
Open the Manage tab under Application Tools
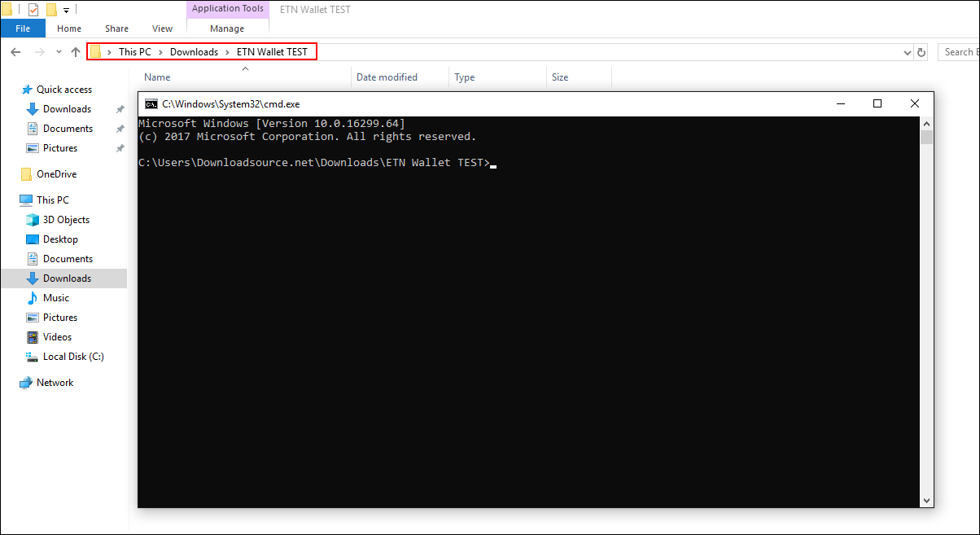(227, 29)
